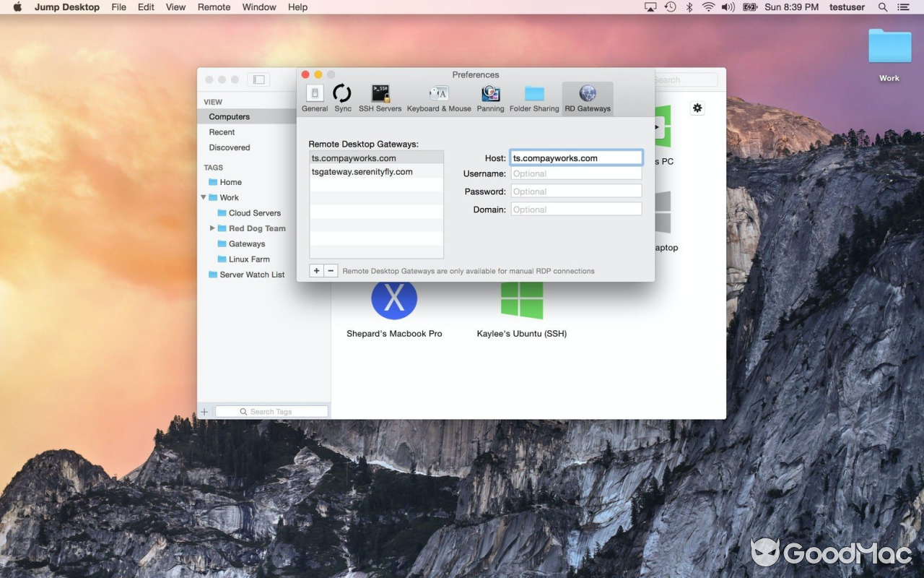Select the tsgateway.serenityfly.com gateway

[362, 171]
